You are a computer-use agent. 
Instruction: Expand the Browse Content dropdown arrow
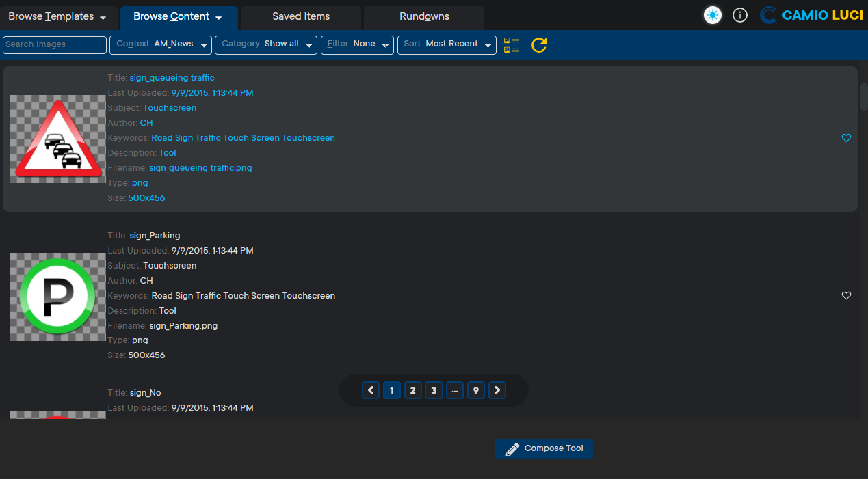(219, 18)
